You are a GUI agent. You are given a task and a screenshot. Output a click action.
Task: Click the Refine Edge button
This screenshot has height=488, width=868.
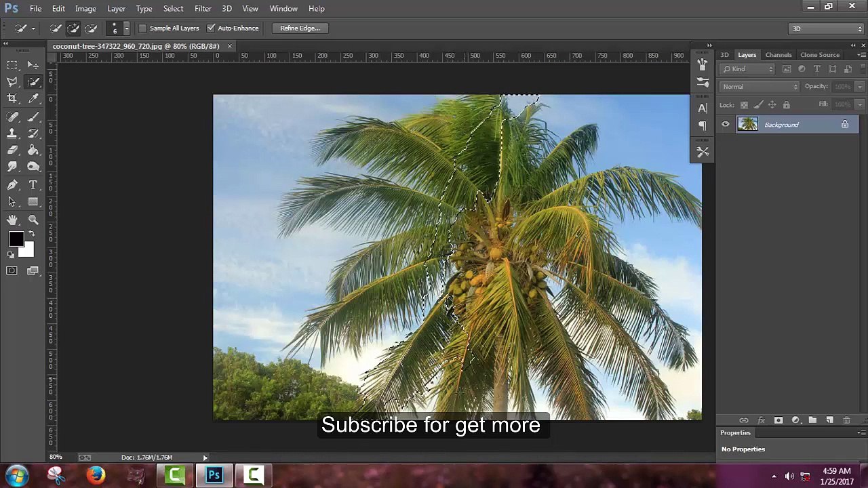pyautogui.click(x=300, y=28)
